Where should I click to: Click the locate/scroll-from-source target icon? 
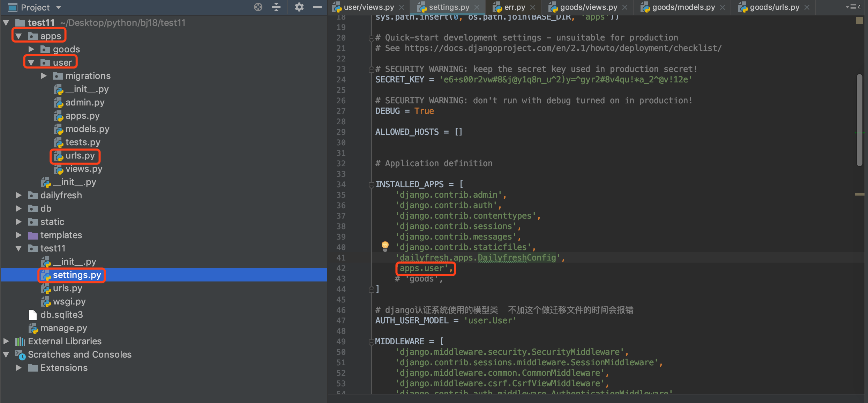(x=258, y=7)
